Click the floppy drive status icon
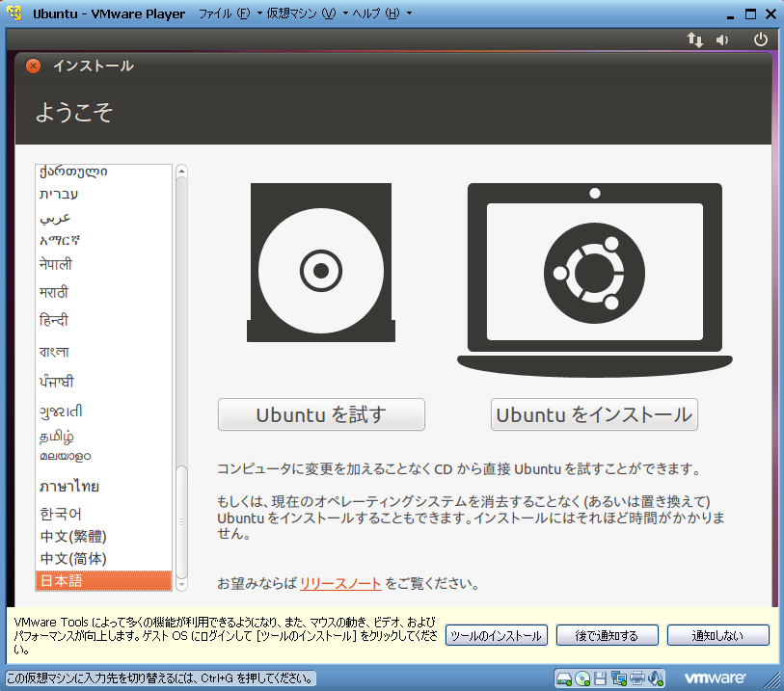The image size is (784, 691). tap(600, 678)
